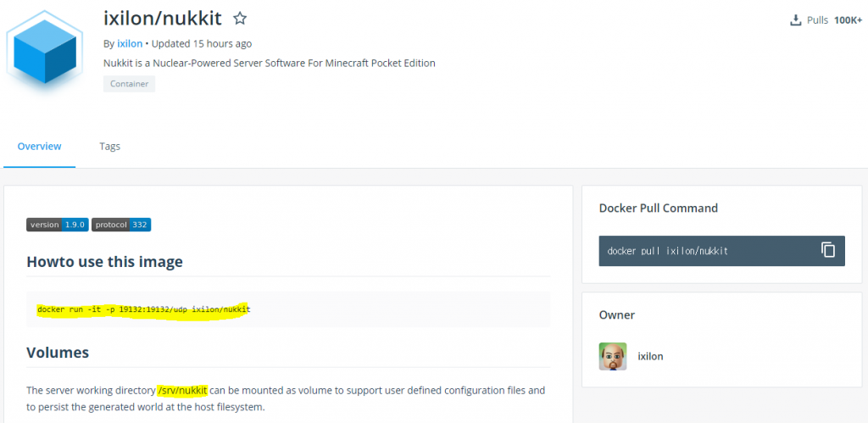Open the Overview tab
This screenshot has width=868, height=423.
39,146
